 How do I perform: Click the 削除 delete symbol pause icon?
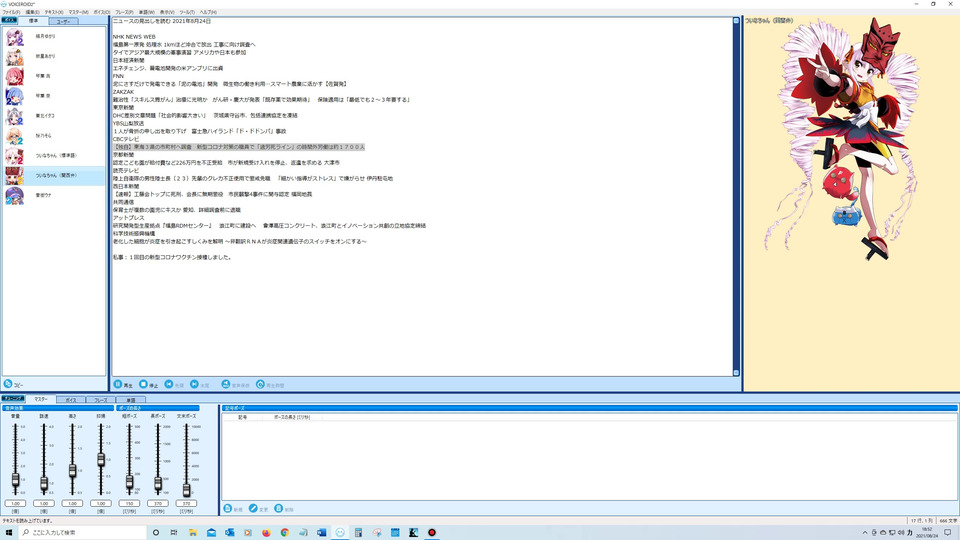click(x=279, y=509)
